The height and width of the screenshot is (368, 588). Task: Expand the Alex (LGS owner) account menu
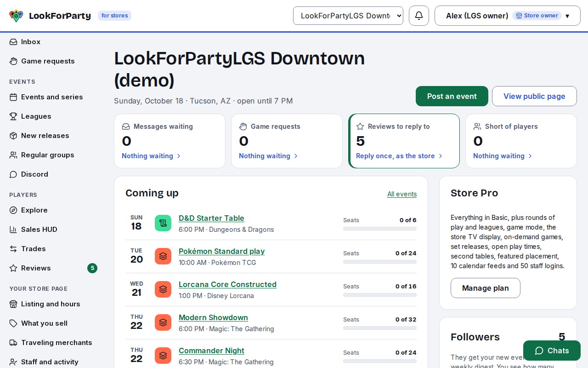[x=508, y=16]
